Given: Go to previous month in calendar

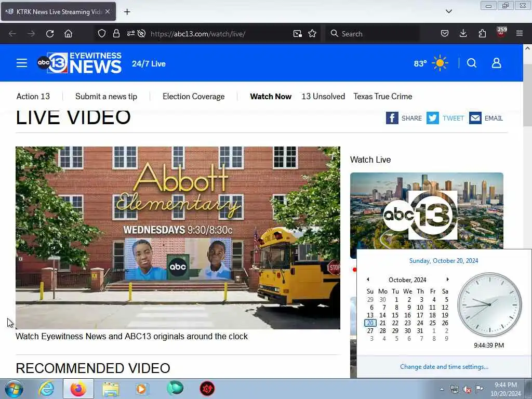Looking at the screenshot, I should click(368, 279).
